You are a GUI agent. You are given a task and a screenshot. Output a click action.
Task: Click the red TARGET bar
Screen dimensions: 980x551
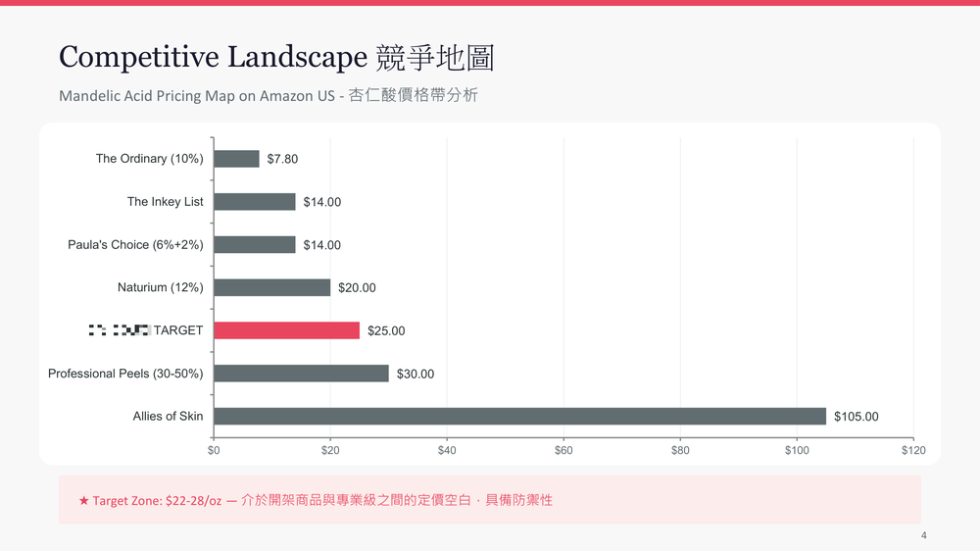click(x=287, y=330)
